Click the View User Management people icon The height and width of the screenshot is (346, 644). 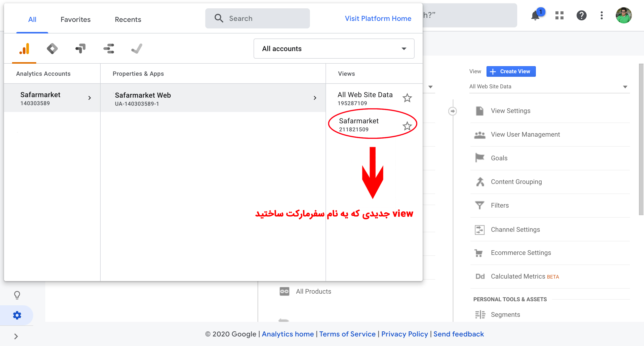[480, 135]
